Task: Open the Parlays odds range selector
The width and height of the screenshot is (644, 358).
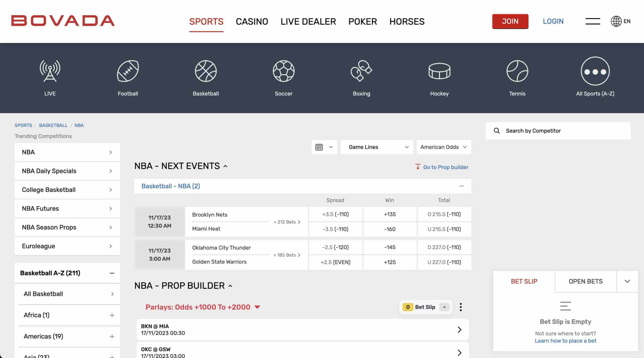Action: [203, 307]
